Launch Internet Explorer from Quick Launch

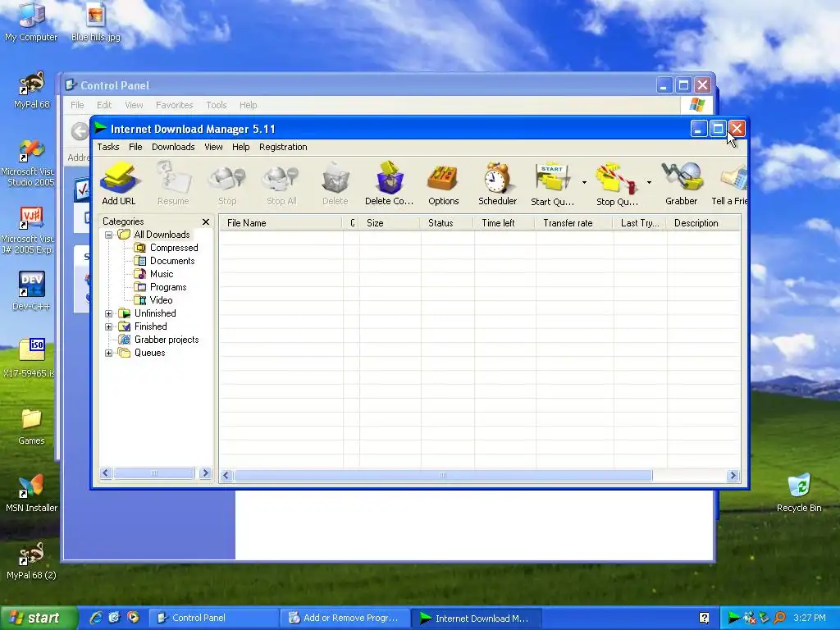[x=95, y=618]
